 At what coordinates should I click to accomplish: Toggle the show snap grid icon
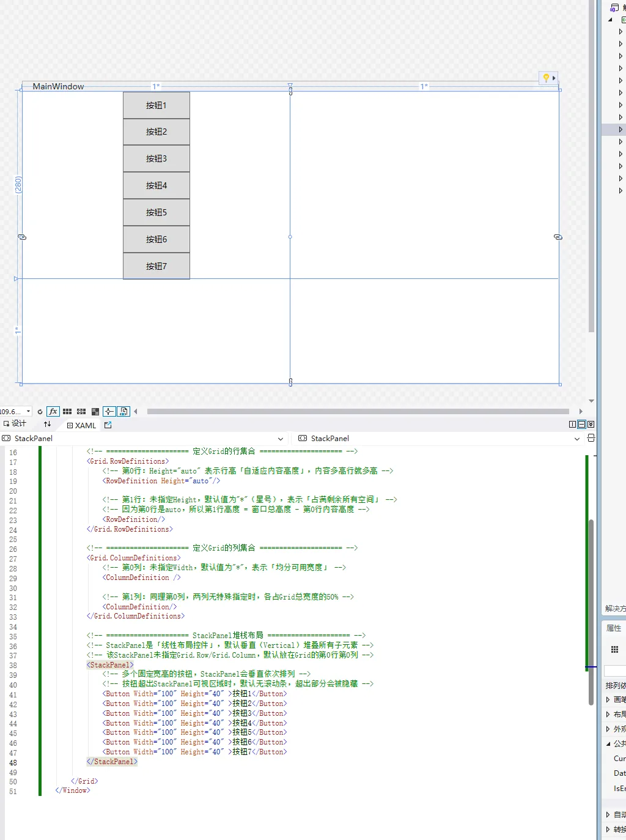(x=67, y=412)
